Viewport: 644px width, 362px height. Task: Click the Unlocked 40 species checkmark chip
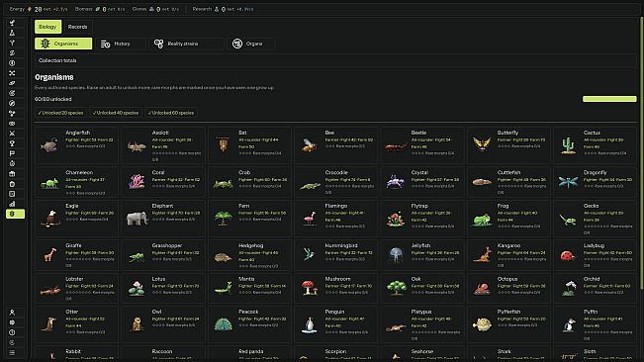tap(116, 113)
